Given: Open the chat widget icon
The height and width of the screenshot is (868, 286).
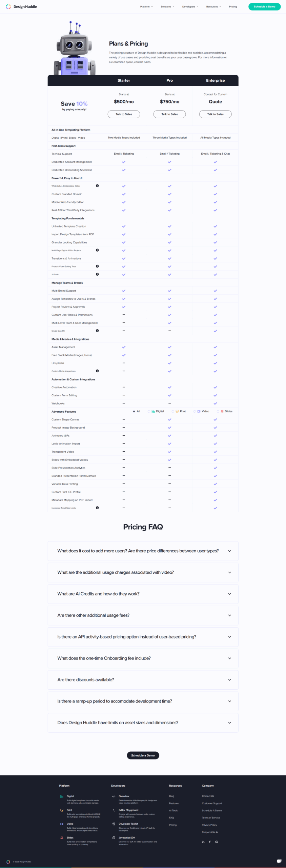Looking at the screenshot, I should pos(279,861).
